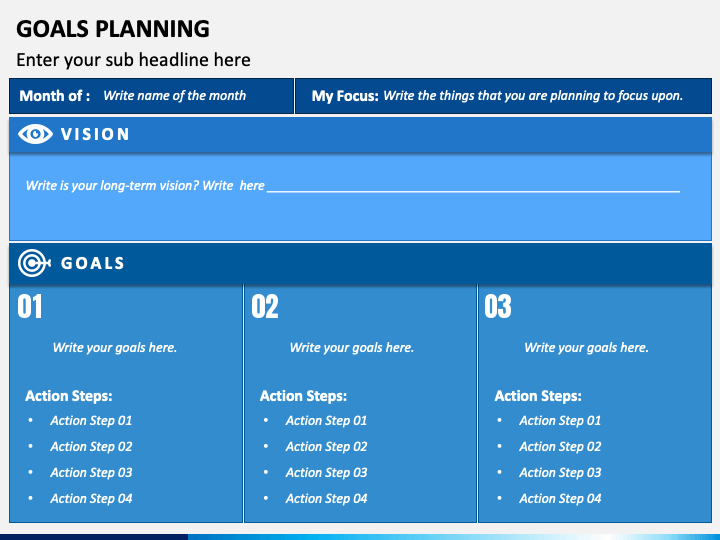
Task: Click 'Write your goals here' under 01
Action: 115,348
